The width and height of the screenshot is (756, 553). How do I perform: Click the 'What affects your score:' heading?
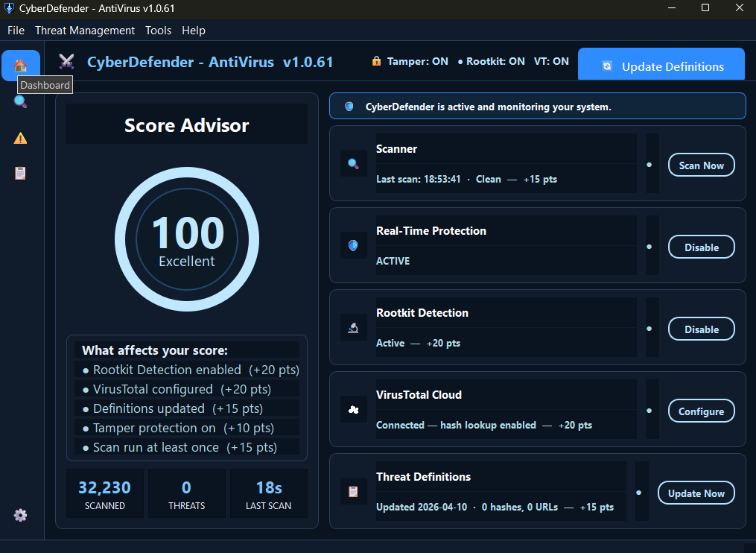pos(155,350)
